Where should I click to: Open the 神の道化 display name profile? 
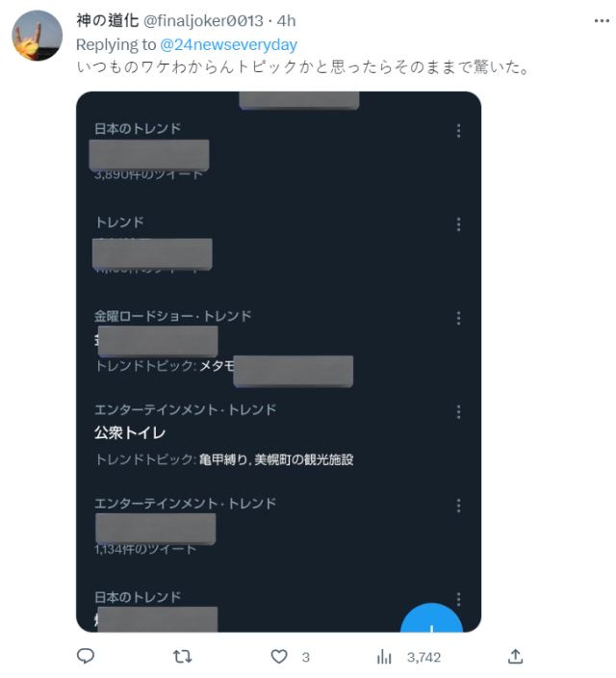(x=107, y=20)
